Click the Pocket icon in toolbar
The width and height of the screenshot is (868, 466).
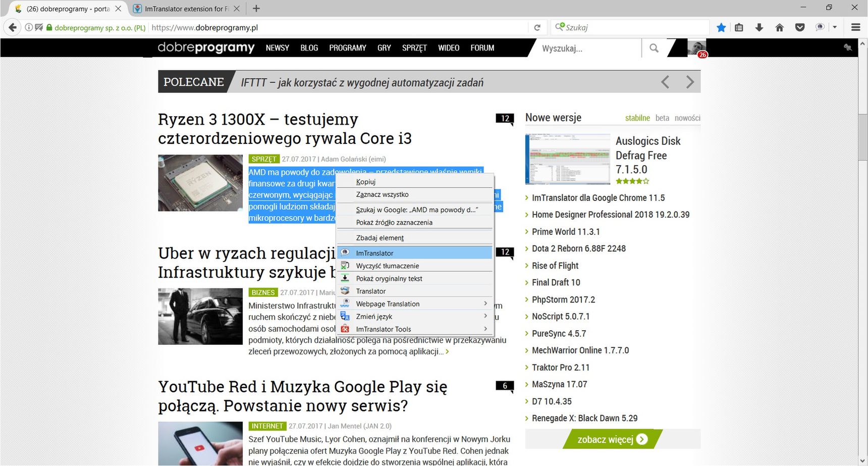click(800, 27)
